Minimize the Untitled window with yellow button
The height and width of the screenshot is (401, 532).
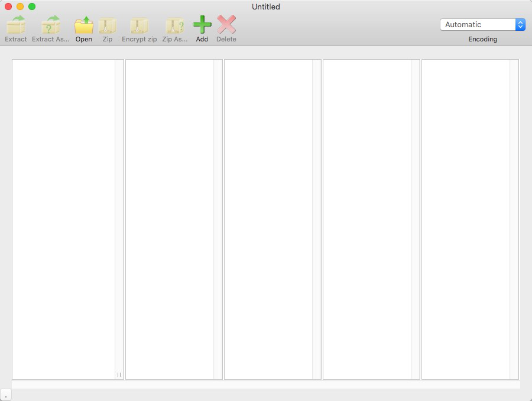coord(20,7)
